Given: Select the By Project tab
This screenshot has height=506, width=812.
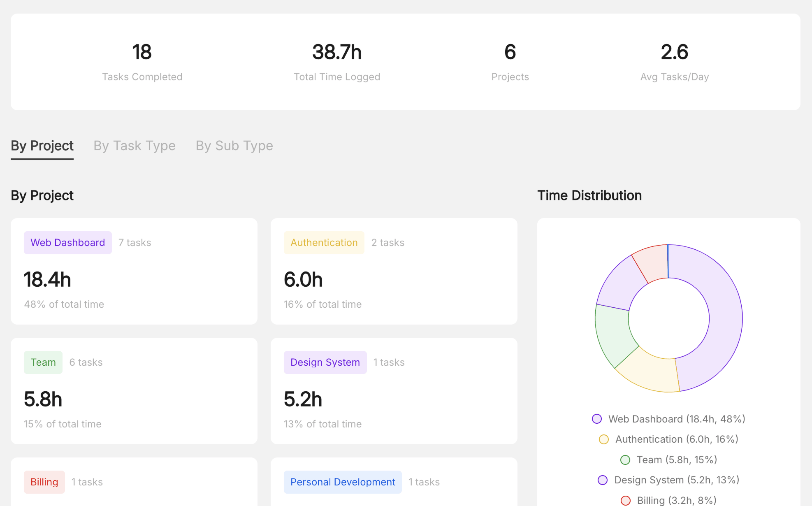Looking at the screenshot, I should tap(42, 146).
